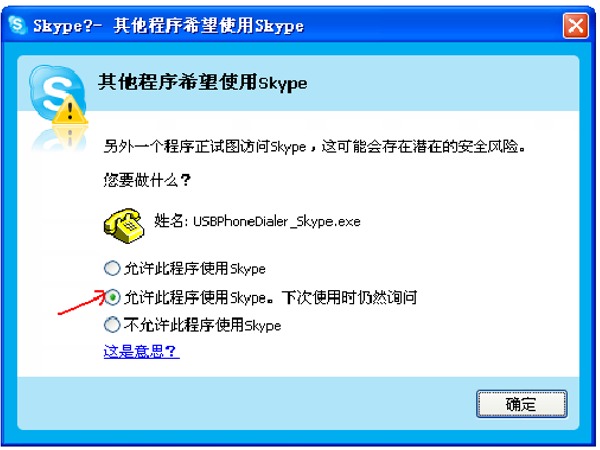Click the label text 允许此程序使用Skype of first option
This screenshot has height=450, width=600.
click(x=195, y=269)
